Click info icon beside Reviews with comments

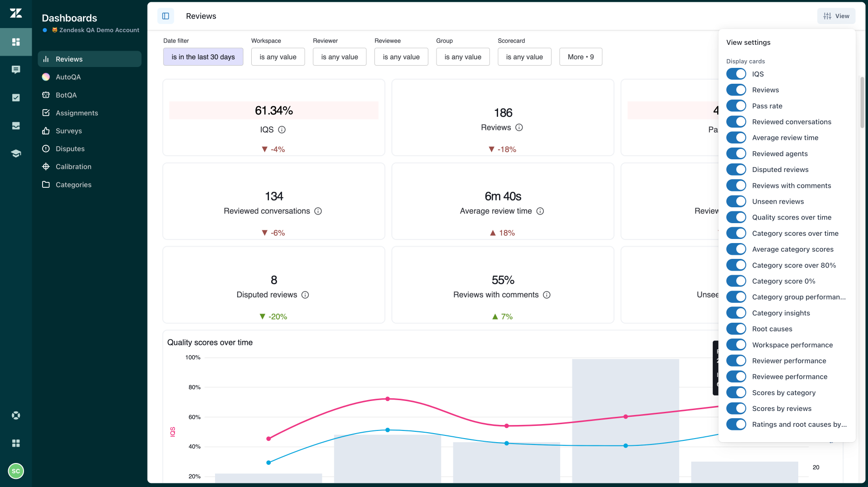(x=547, y=295)
